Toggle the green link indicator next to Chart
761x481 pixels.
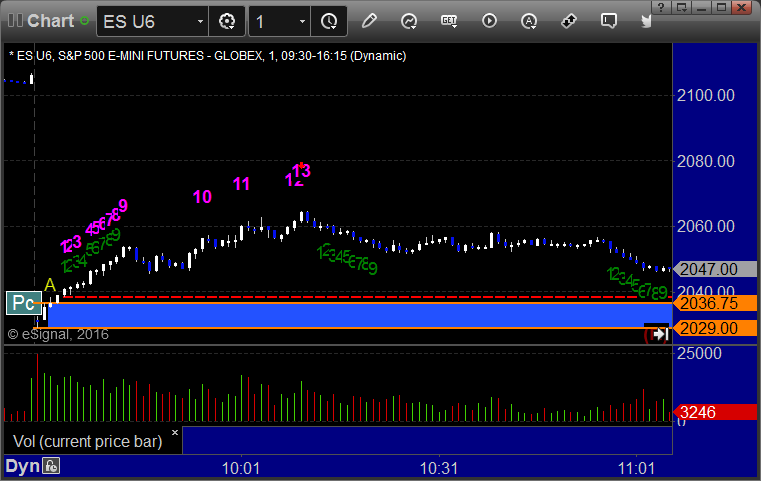(x=84, y=21)
